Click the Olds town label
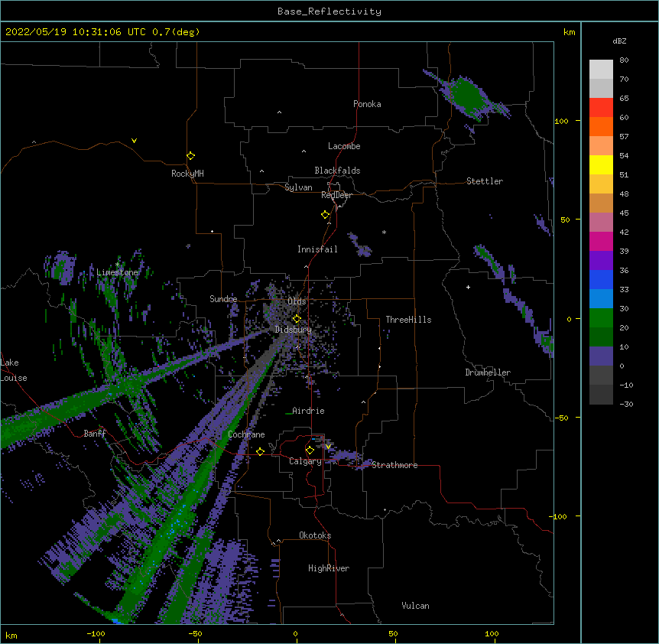This screenshot has height=644, width=659. click(297, 301)
